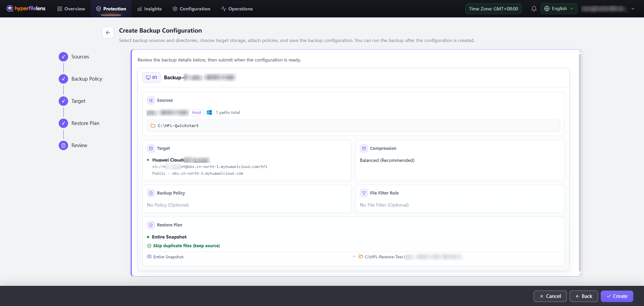Click the No Policy (Optional) text
644x306 pixels.
(x=168, y=205)
